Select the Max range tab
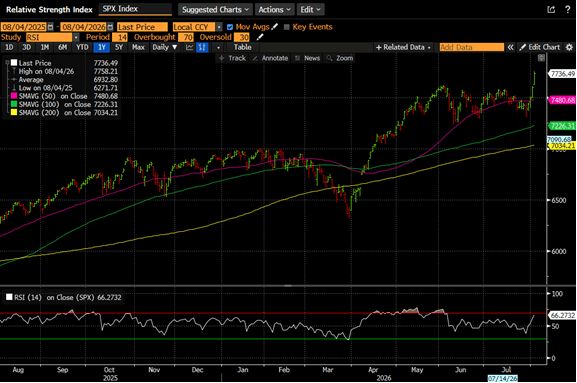Viewport: 577px width, 383px height. [x=138, y=47]
